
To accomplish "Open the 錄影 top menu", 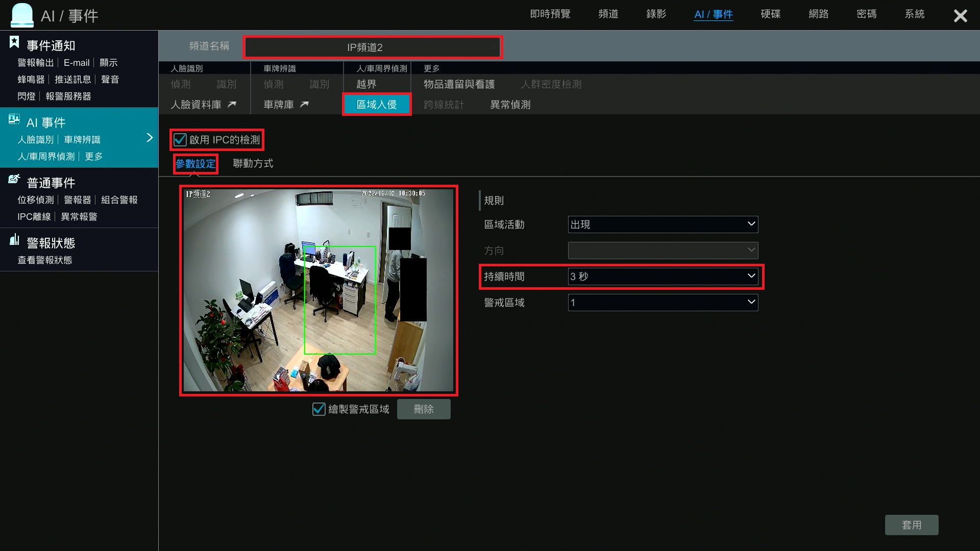I will (656, 14).
